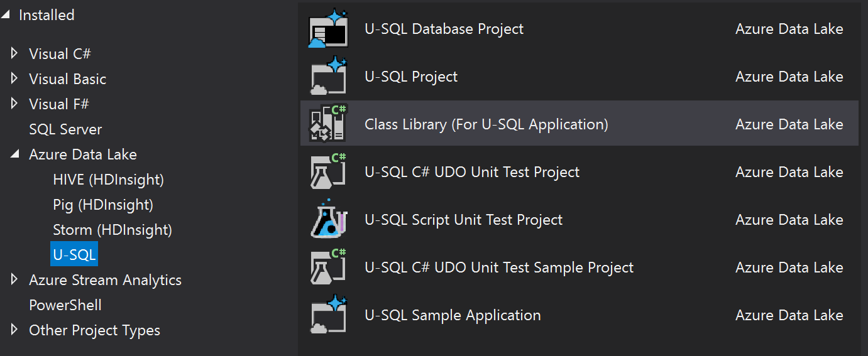Collapse the Azure Data Lake node
The width and height of the screenshot is (868, 356).
[x=15, y=154]
